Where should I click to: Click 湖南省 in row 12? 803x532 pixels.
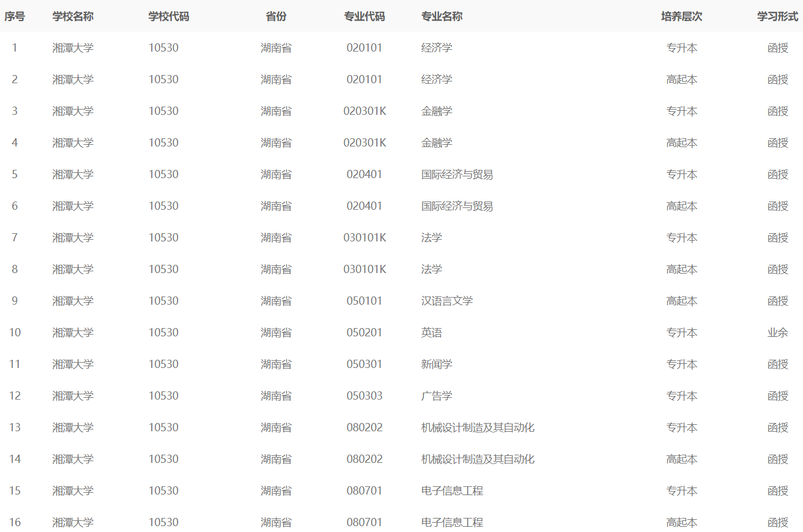tap(276, 396)
